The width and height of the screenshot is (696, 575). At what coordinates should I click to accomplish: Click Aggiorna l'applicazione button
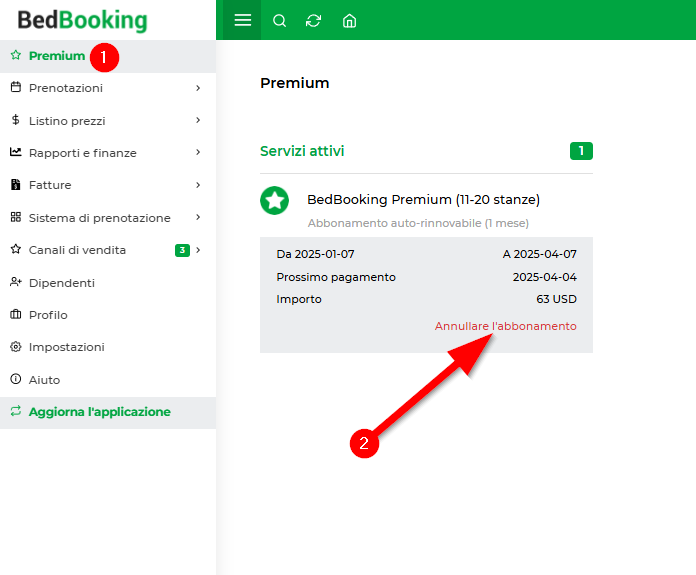pyautogui.click(x=108, y=412)
